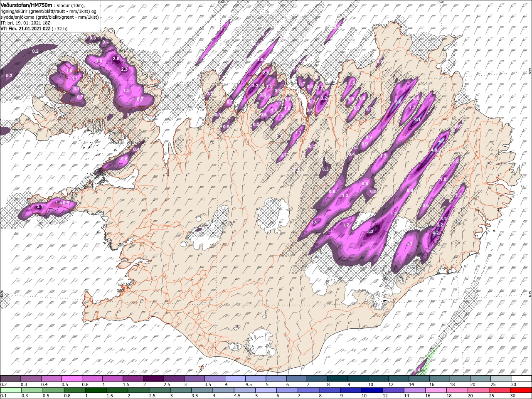
Task: Click the 'rigning/skúrir' legend description line
Action: pos(48,11)
